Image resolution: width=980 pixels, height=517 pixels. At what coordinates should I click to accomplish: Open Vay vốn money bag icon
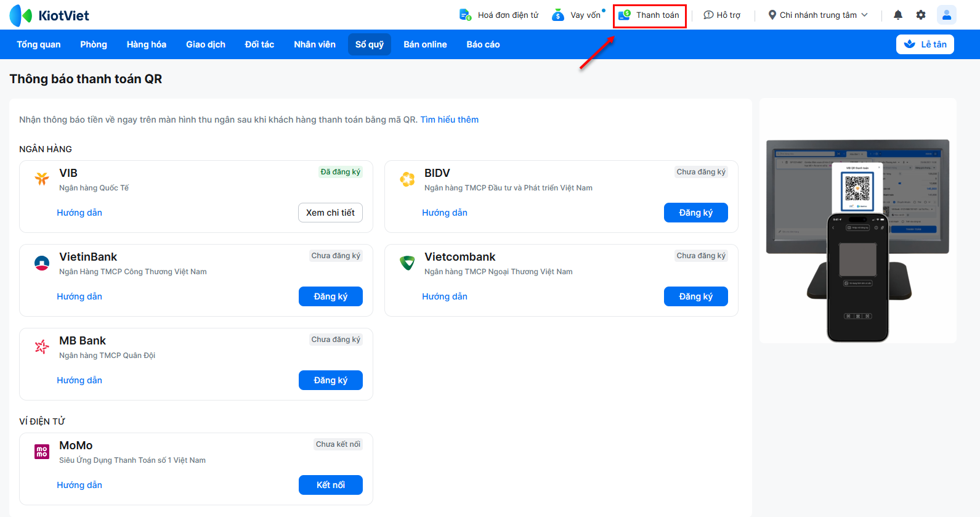coord(558,15)
